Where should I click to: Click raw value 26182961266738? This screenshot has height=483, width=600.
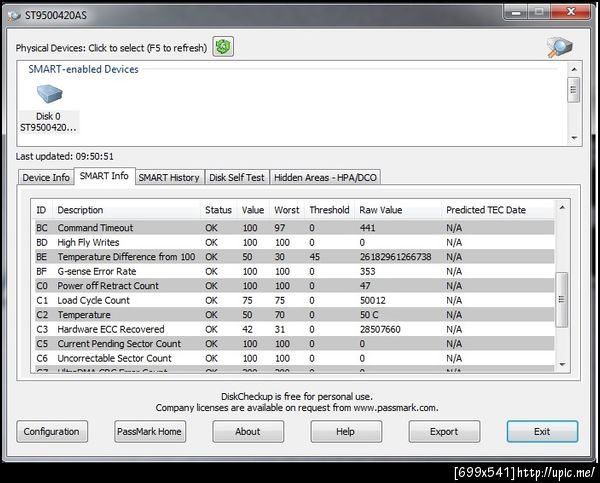(x=395, y=257)
